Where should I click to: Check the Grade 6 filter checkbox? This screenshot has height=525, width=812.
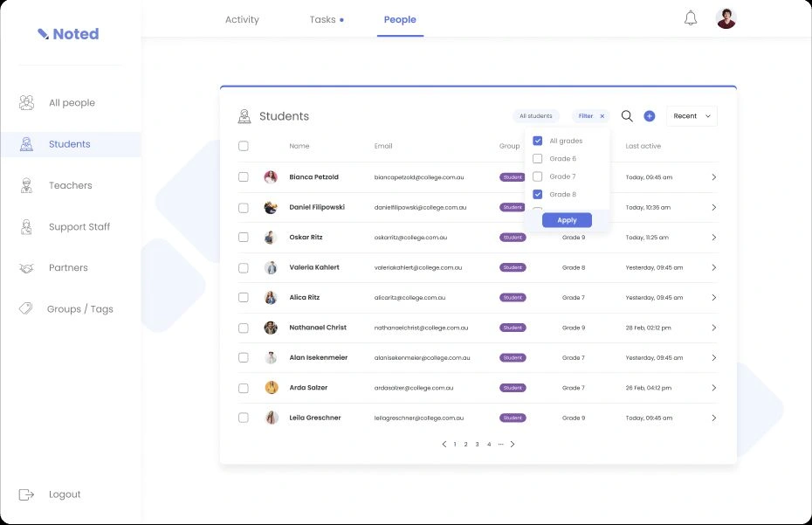[538, 159]
